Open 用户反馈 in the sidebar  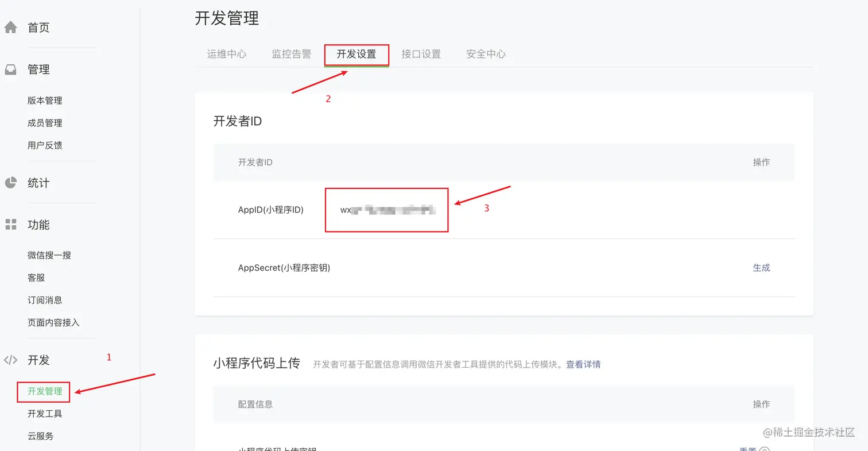point(46,145)
